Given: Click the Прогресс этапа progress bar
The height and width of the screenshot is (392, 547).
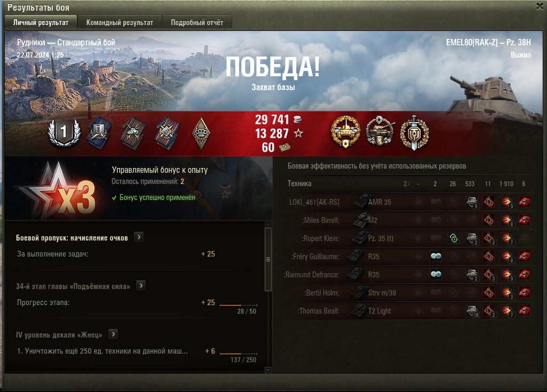Looking at the screenshot, I should pos(238,305).
